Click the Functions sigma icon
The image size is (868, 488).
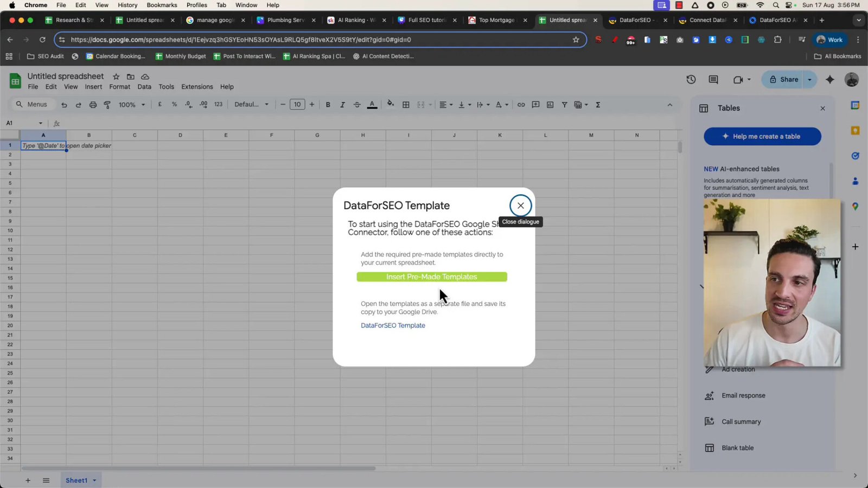point(598,105)
